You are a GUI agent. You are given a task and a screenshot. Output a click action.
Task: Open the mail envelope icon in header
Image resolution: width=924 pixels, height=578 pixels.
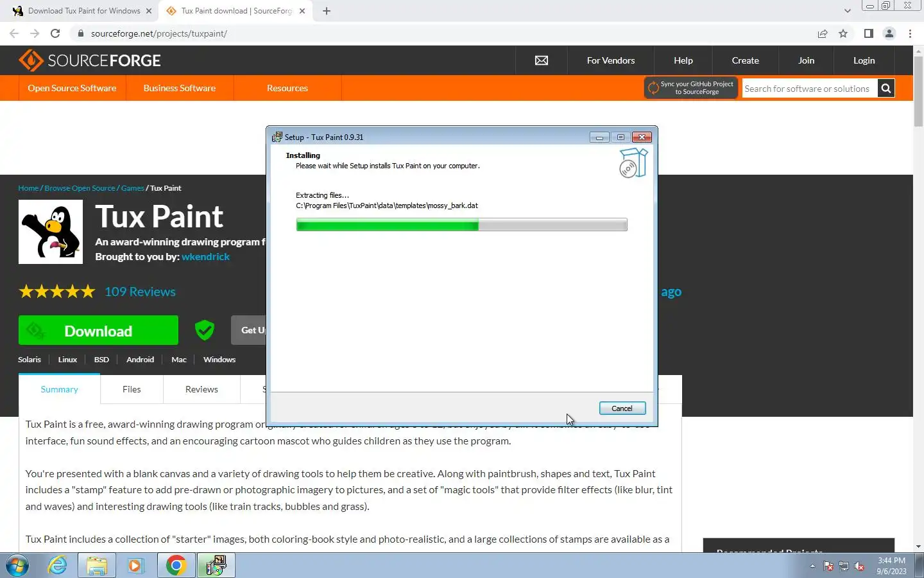(542, 60)
